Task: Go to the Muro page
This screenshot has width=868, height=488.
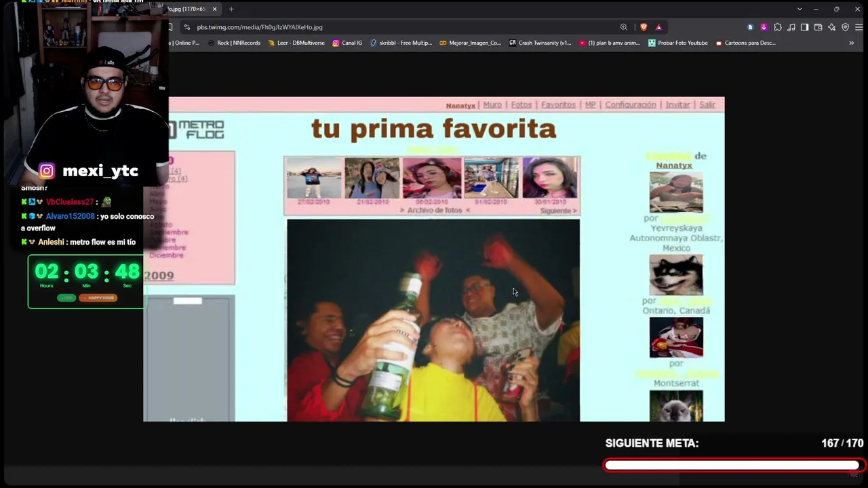Action: (x=492, y=105)
